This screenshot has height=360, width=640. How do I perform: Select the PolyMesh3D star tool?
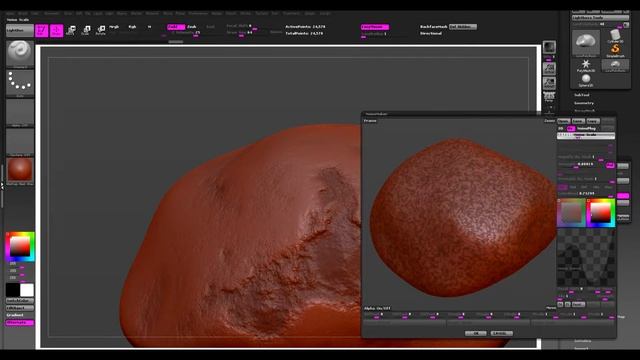click(x=586, y=65)
